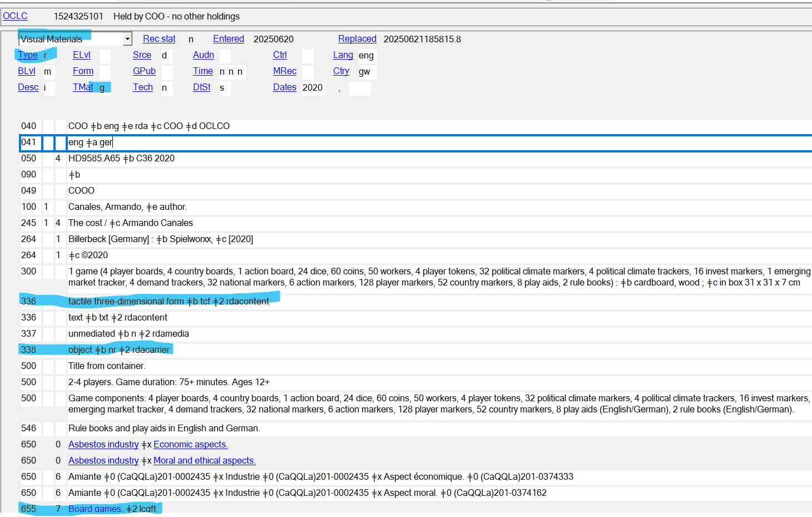Click the OCLC number link
This screenshot has height=517, width=812.
(15, 16)
